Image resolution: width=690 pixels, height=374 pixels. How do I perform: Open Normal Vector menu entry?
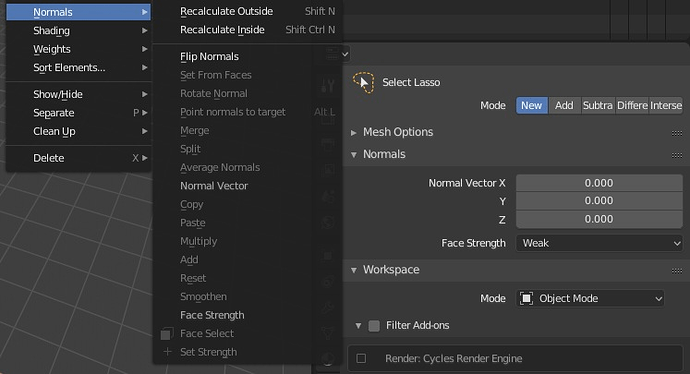[x=248, y=186]
